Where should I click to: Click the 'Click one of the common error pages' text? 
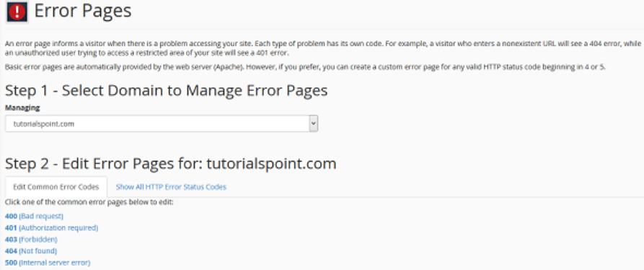click(x=89, y=202)
